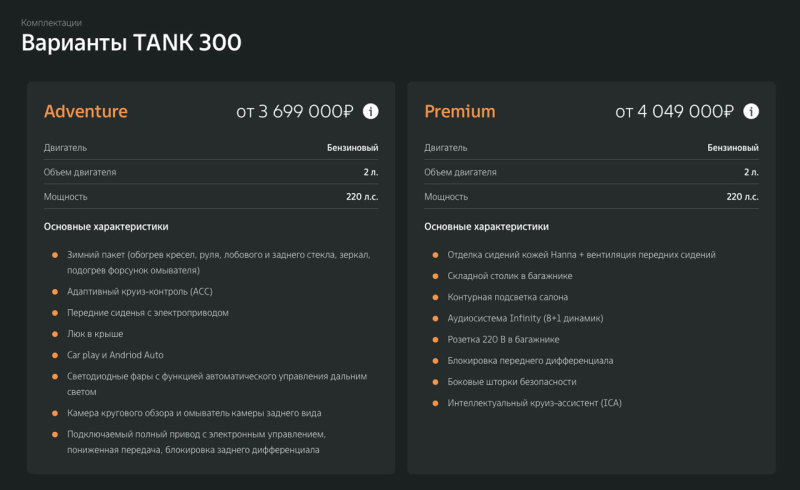Click the Складной столик в багажнике item
The height and width of the screenshot is (490, 800).
click(x=510, y=276)
